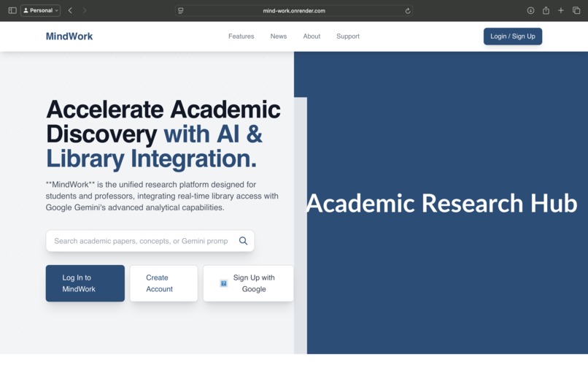Click the Academic Research Hub heading

click(x=442, y=203)
